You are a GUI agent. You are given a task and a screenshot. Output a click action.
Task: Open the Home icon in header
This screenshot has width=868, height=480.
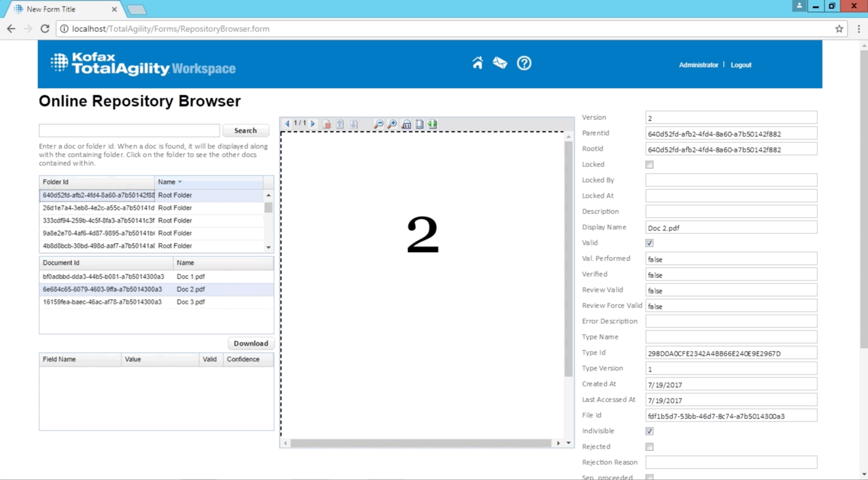point(477,63)
